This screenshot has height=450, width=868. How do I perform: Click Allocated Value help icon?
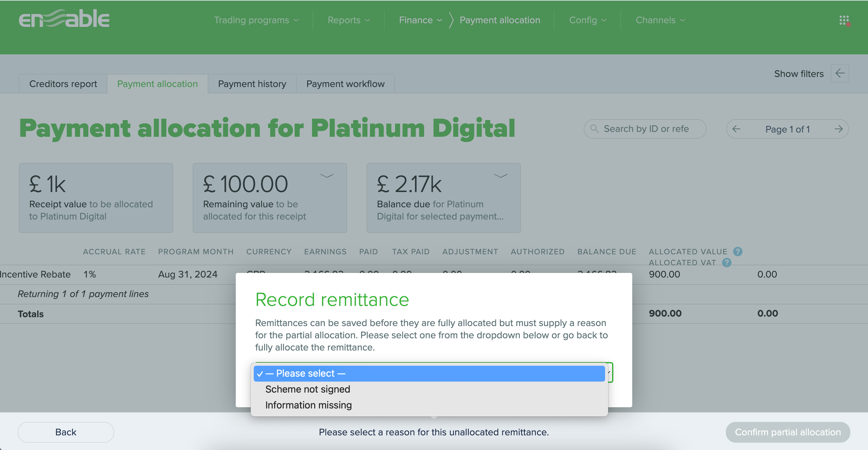[x=737, y=251]
